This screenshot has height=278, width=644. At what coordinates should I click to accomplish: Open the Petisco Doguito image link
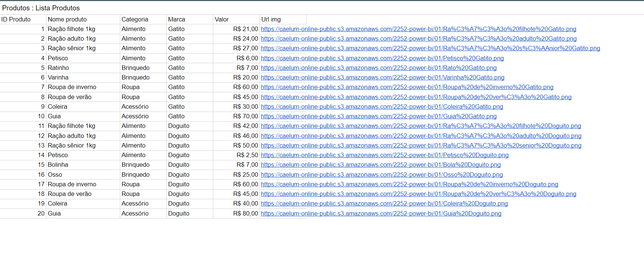(385, 155)
